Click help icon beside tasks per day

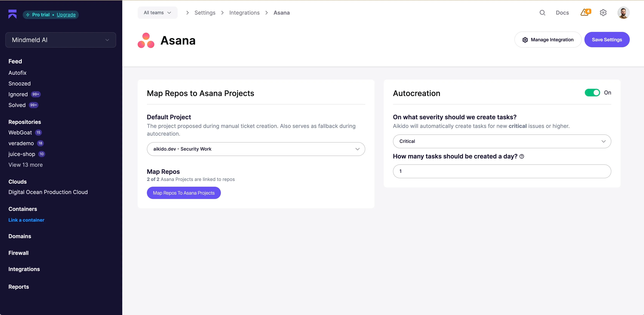(522, 156)
